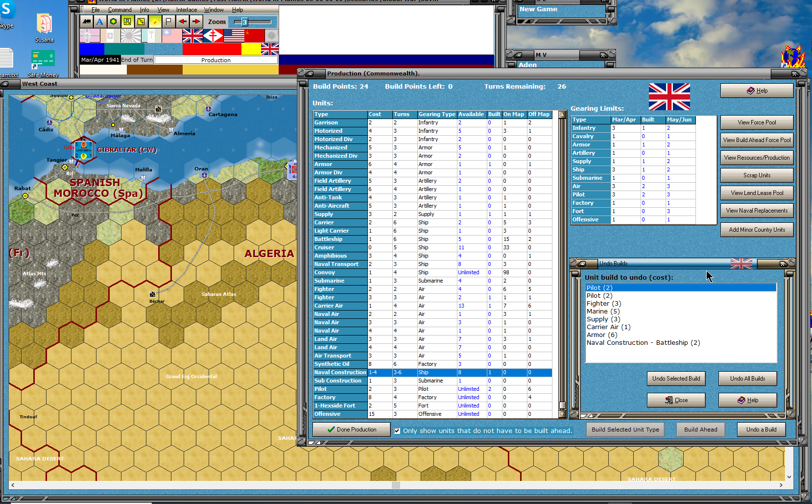This screenshot has height=504, width=812.
Task: Select the unit stack at Gibraltar
Action: 83,150
